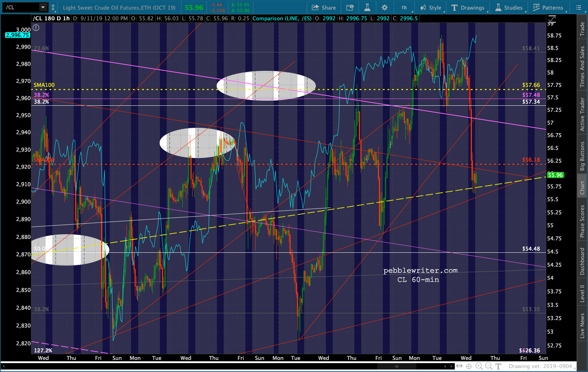
Task: Click the pebblewriter.com chart annotation text
Action: (x=420, y=271)
